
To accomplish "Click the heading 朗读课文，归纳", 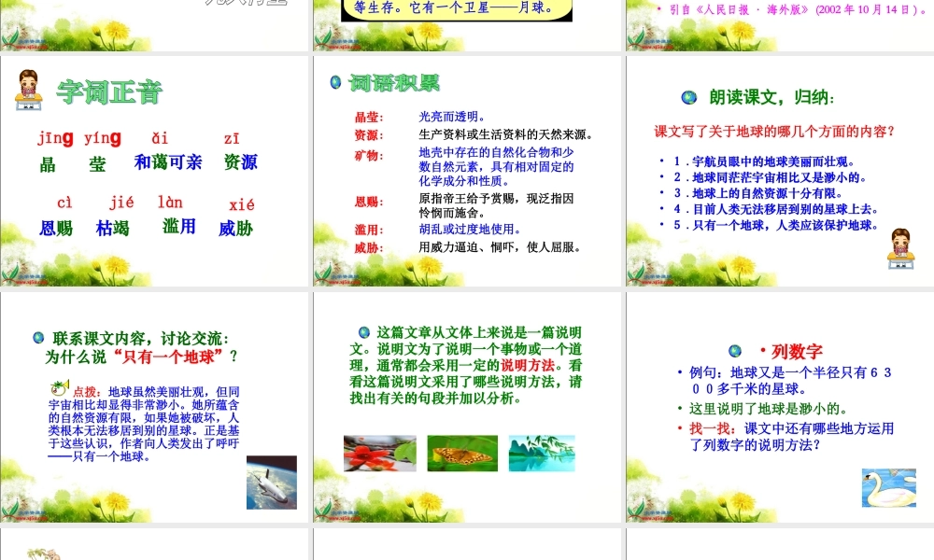I will click(x=772, y=97).
